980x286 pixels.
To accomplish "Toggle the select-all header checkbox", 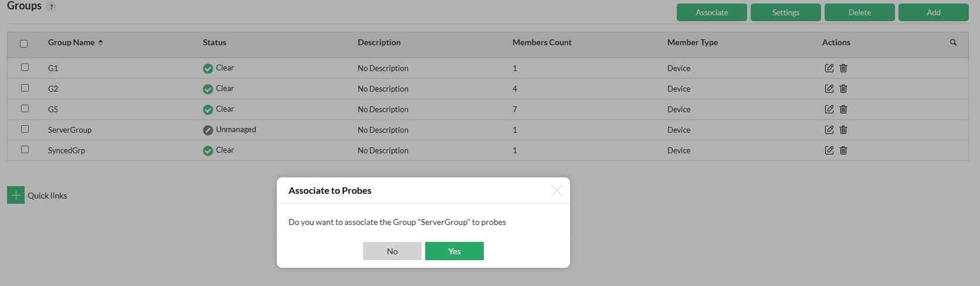I will click(24, 43).
